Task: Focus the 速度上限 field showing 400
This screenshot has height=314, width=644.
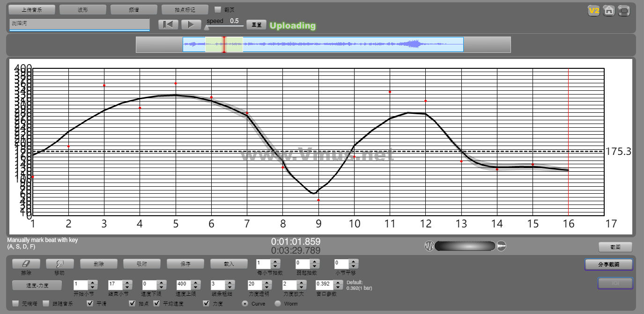Action: (184, 285)
